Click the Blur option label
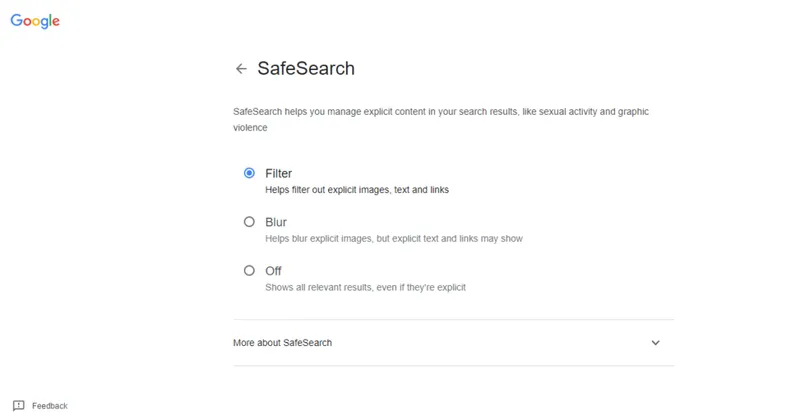The height and width of the screenshot is (420, 800). (x=276, y=222)
